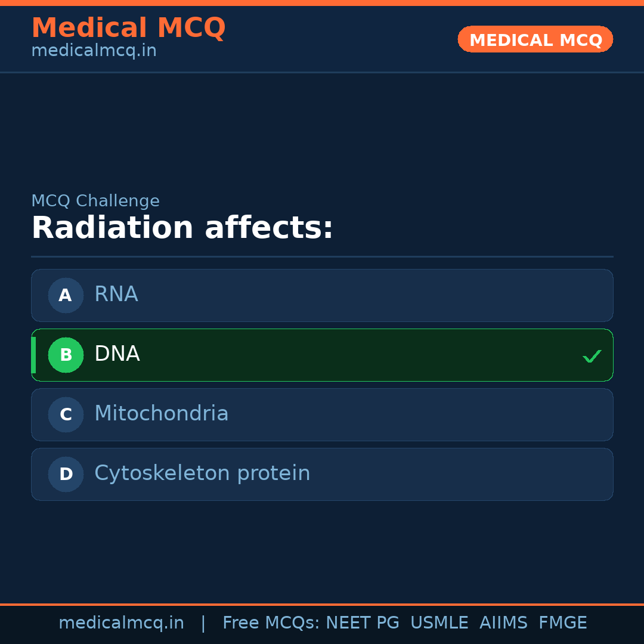The image size is (644, 644).
Task: Click the D option letter circle
Action: pyautogui.click(x=66, y=474)
